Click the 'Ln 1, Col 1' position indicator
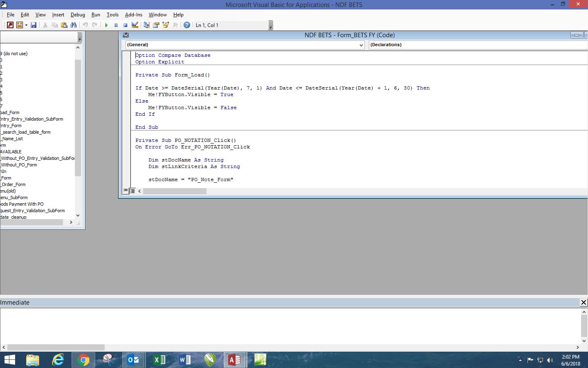The width and height of the screenshot is (588, 368). click(207, 25)
